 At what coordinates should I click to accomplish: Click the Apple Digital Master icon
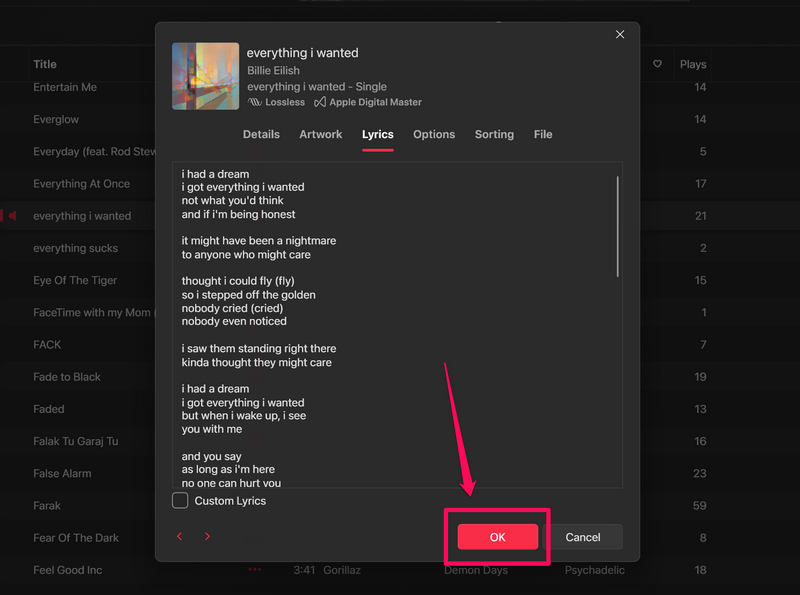point(320,102)
